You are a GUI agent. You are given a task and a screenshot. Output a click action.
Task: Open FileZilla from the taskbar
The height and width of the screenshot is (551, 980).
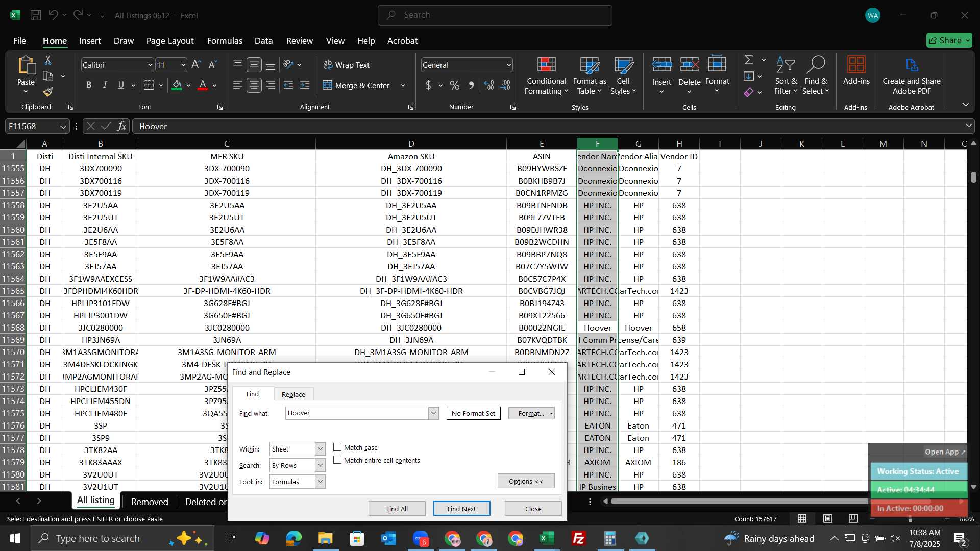pyautogui.click(x=578, y=538)
